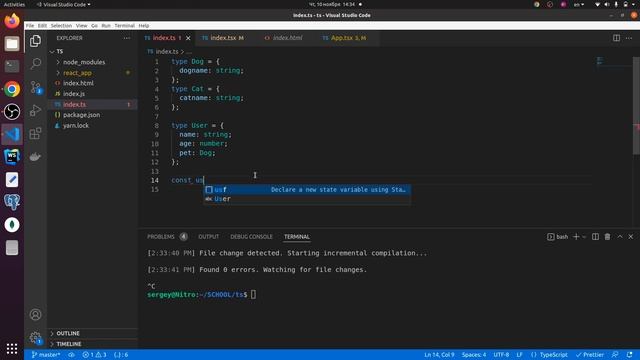Screen dimensions: 640x360
Task: Open the Run and Debug view
Action: (36, 110)
